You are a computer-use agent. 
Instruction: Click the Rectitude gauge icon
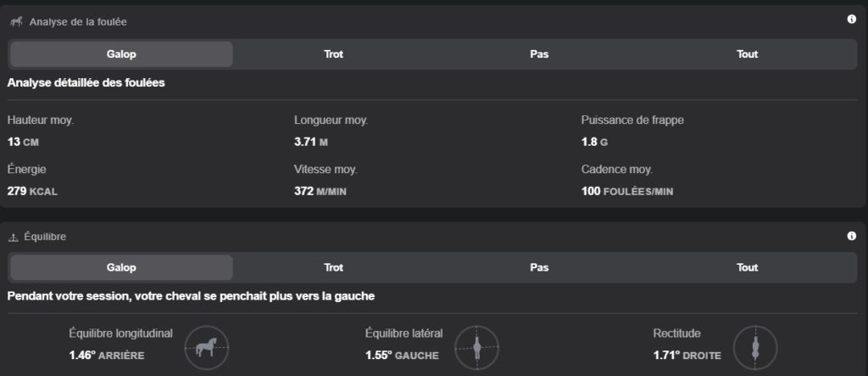click(x=754, y=346)
